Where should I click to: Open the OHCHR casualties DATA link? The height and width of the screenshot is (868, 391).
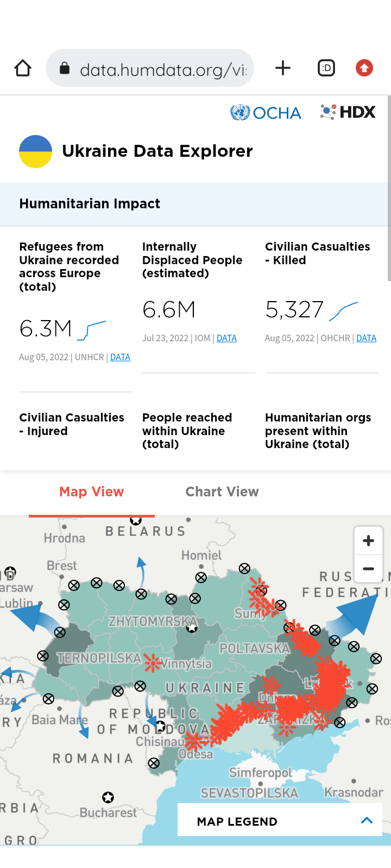[x=366, y=338]
